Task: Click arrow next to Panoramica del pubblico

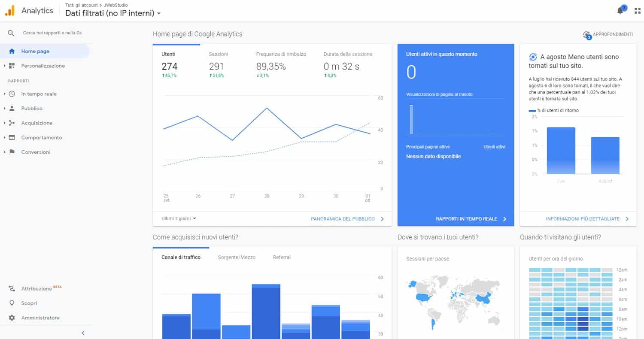Action: pos(382,219)
